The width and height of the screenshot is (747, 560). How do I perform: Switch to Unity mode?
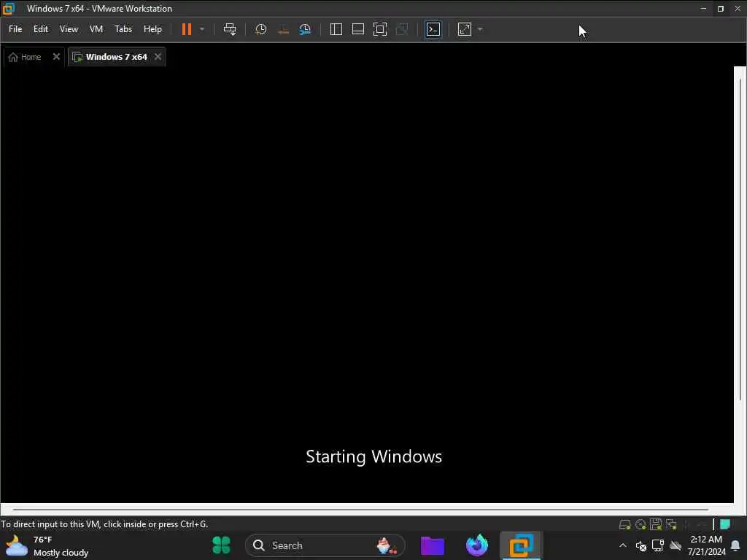[402, 29]
